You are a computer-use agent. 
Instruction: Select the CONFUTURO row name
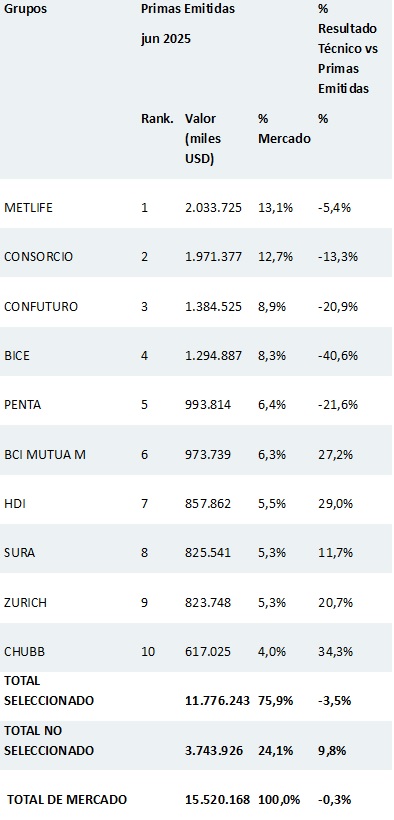[41, 306]
